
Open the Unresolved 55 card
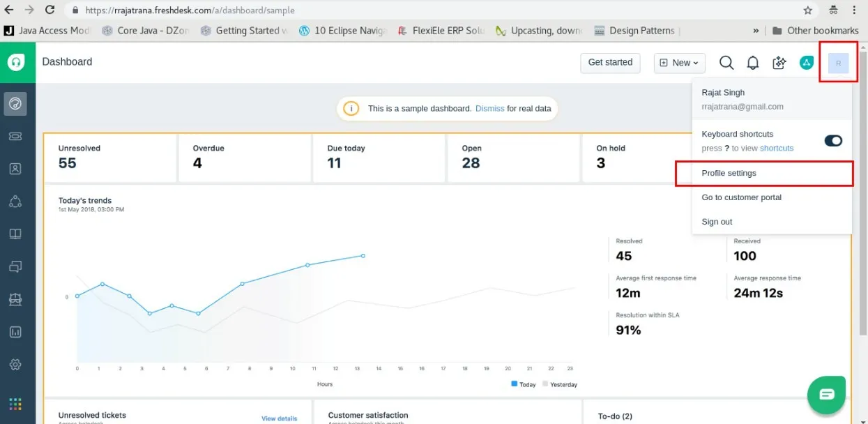click(110, 158)
